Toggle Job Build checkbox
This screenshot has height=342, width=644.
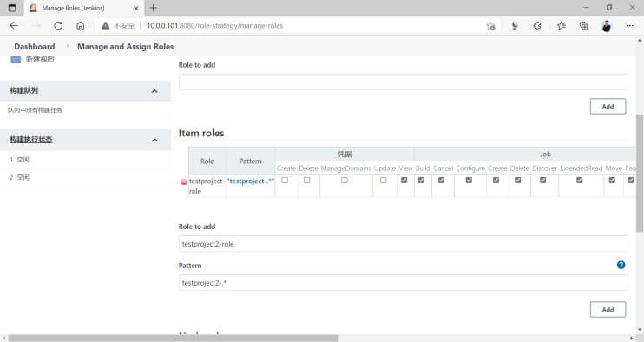coord(422,181)
